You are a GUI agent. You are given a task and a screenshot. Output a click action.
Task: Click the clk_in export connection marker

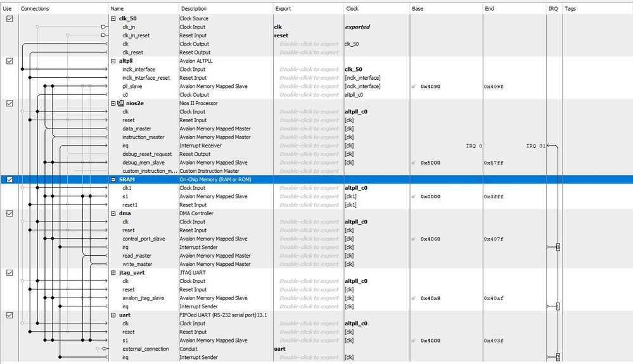(x=104, y=27)
